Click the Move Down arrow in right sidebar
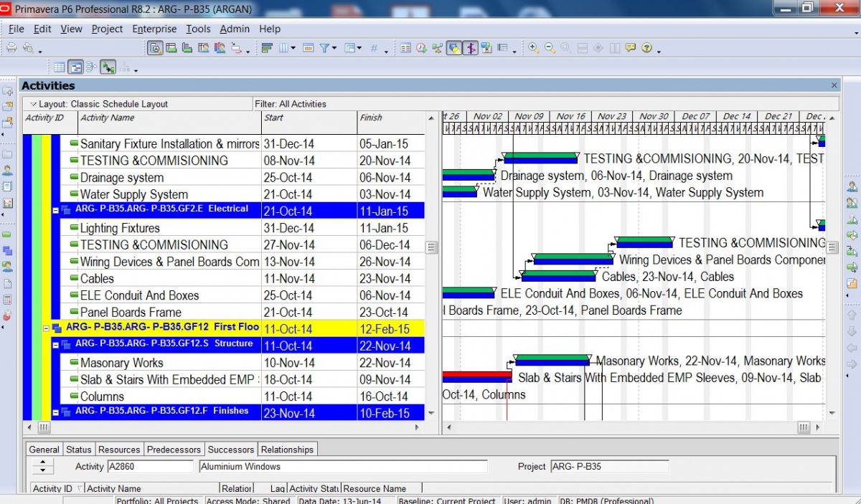Image resolution: width=861 pixels, height=504 pixels. click(852, 331)
